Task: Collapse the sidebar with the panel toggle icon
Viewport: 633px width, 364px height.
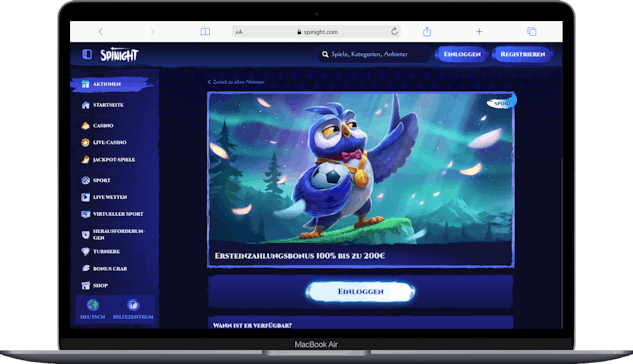Action: [x=87, y=54]
